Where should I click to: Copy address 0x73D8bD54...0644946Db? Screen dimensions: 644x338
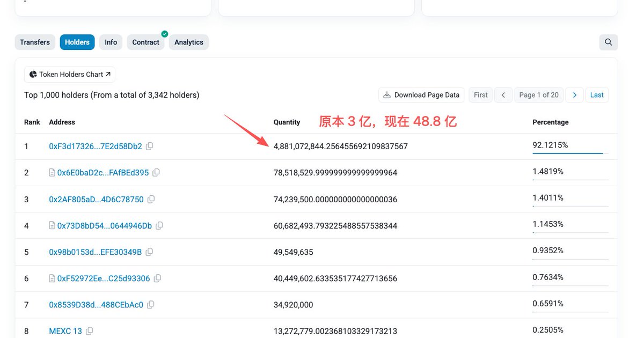pyautogui.click(x=159, y=226)
